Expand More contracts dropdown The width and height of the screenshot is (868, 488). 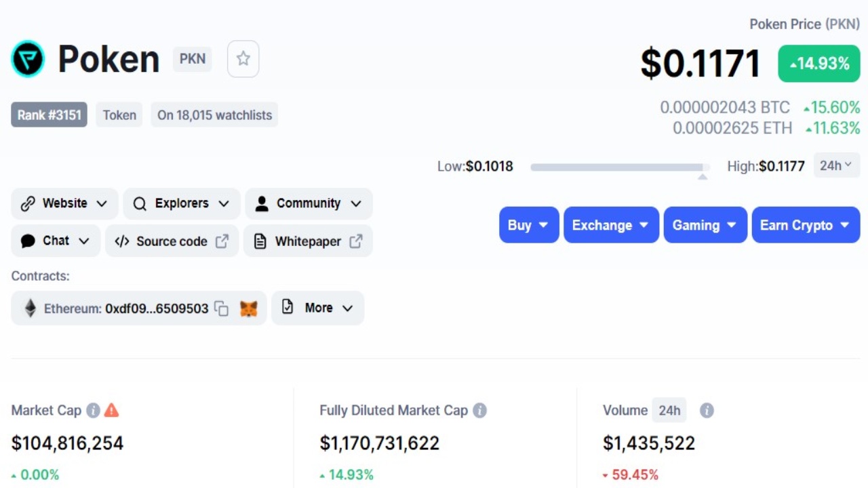(x=318, y=308)
